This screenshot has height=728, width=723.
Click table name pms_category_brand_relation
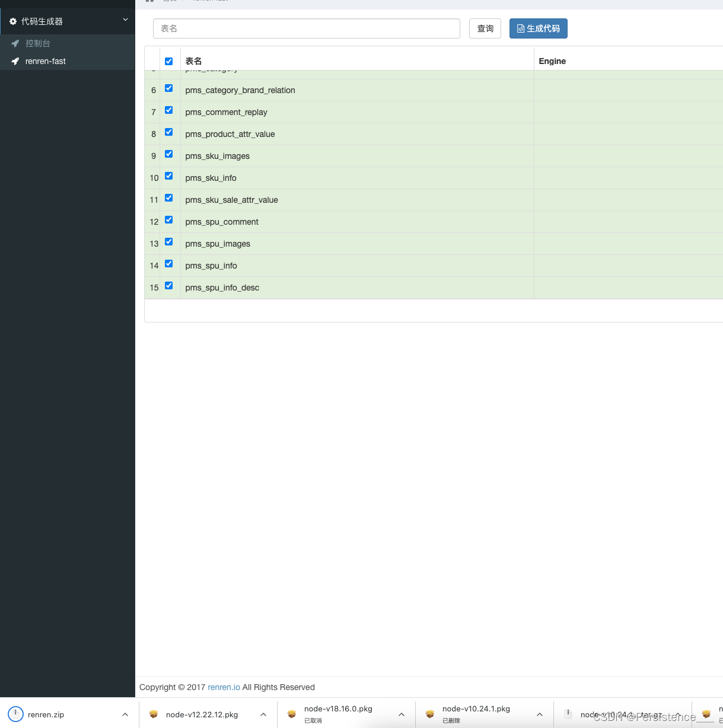[240, 90]
